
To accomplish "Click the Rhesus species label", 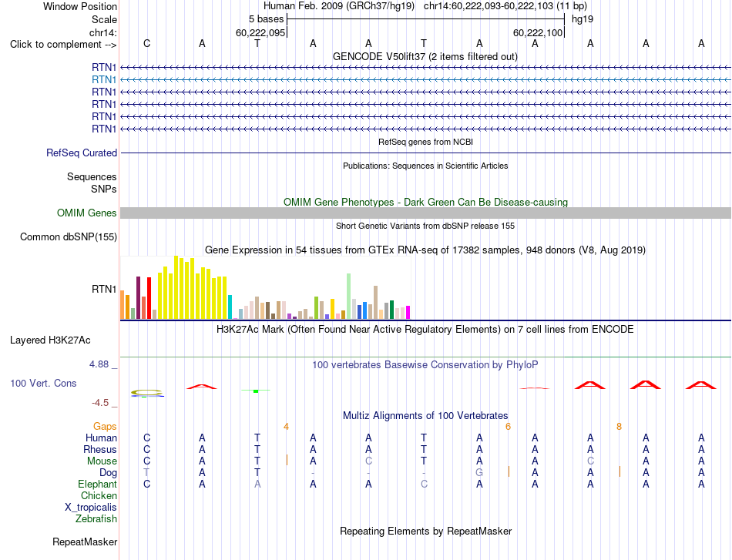I will click(100, 450).
